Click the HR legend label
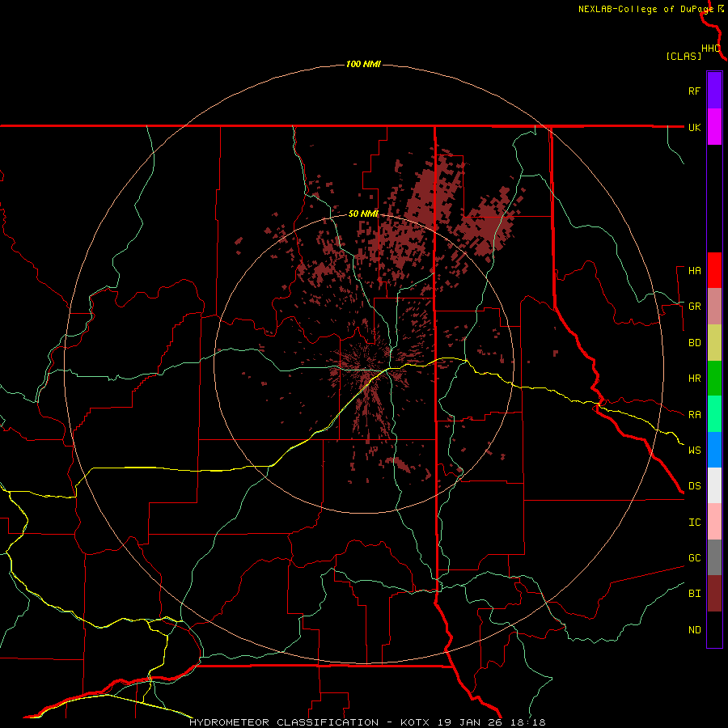Screen dimensions: 728x728 pos(694,379)
